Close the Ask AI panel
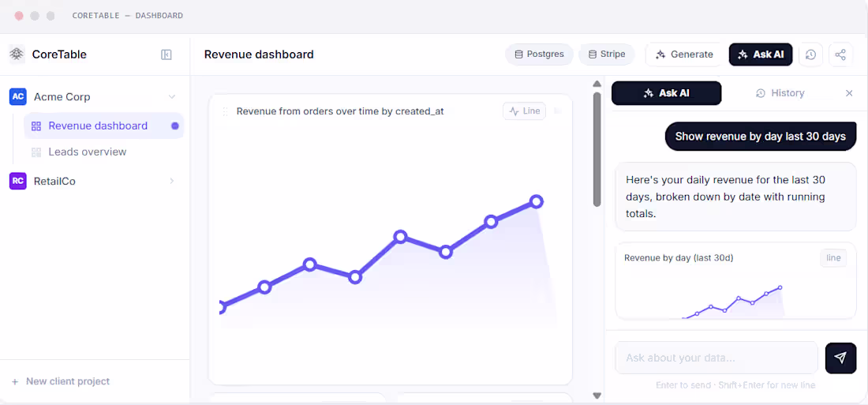This screenshot has height=405, width=868. 849,93
